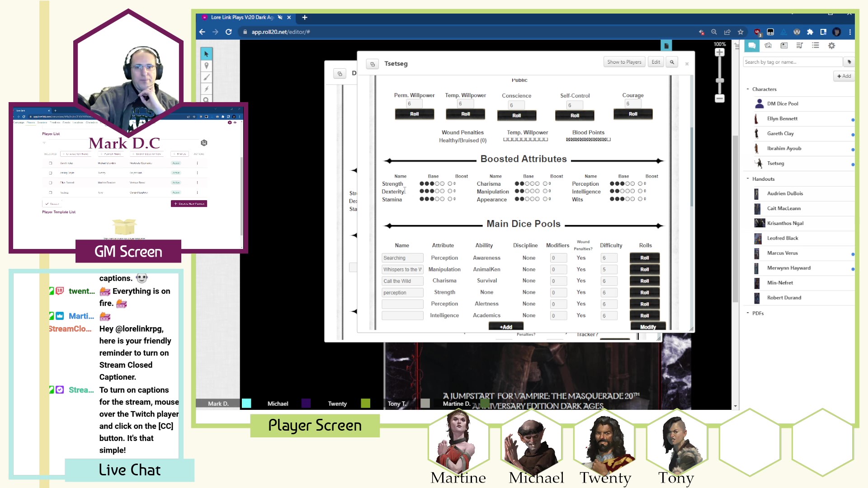This screenshot has height=488, width=868.
Task: Collapse the Characters folder
Action: (x=748, y=89)
